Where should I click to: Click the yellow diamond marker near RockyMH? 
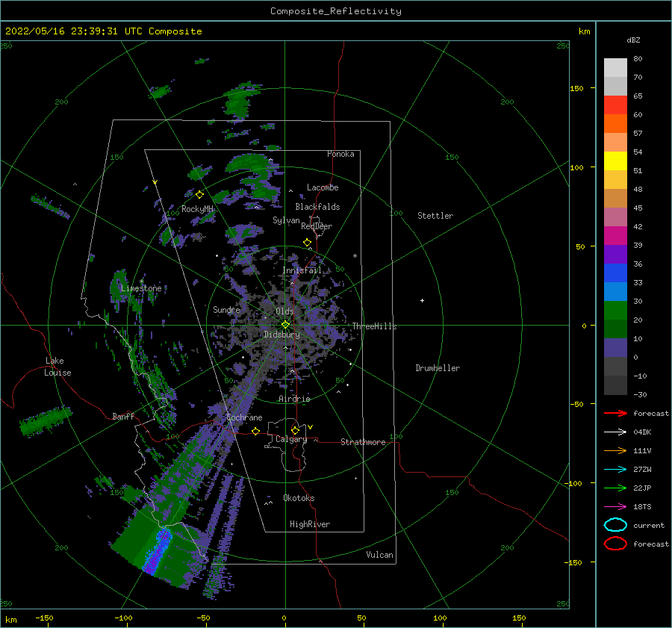[199, 195]
